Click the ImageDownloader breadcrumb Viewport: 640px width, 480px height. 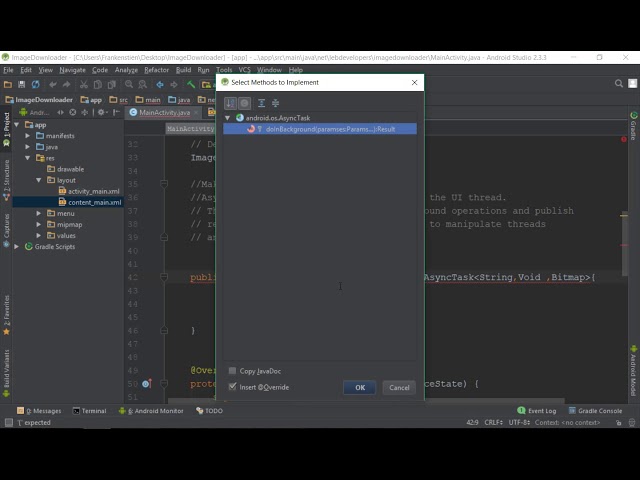39,100
